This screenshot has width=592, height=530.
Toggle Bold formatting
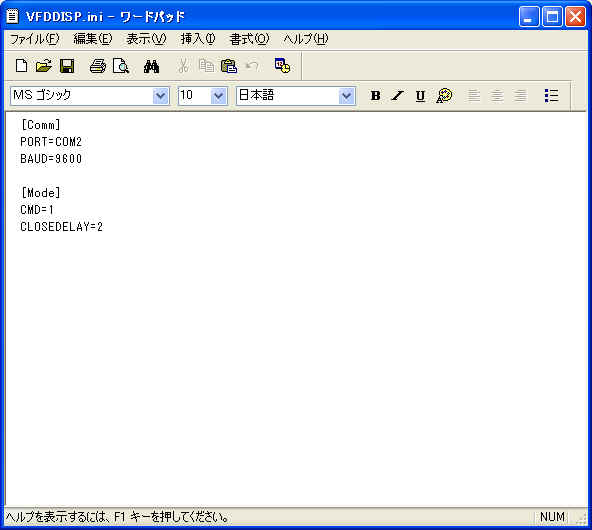375,96
